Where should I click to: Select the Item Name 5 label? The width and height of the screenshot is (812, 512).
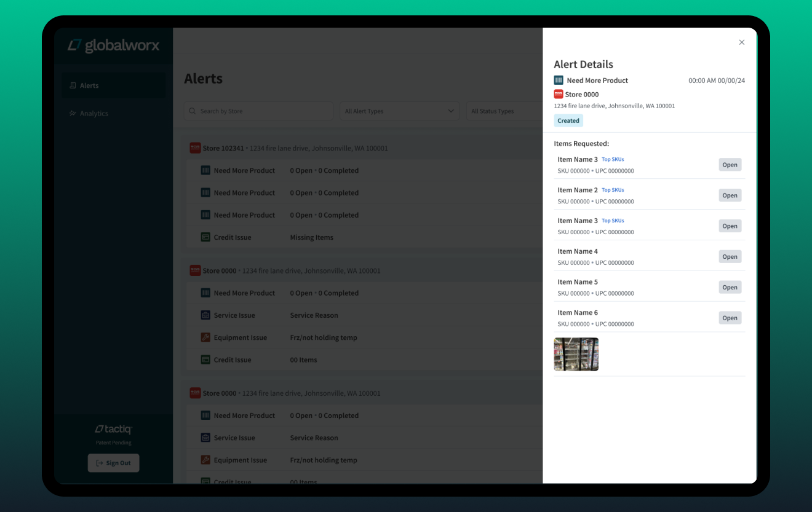click(578, 282)
